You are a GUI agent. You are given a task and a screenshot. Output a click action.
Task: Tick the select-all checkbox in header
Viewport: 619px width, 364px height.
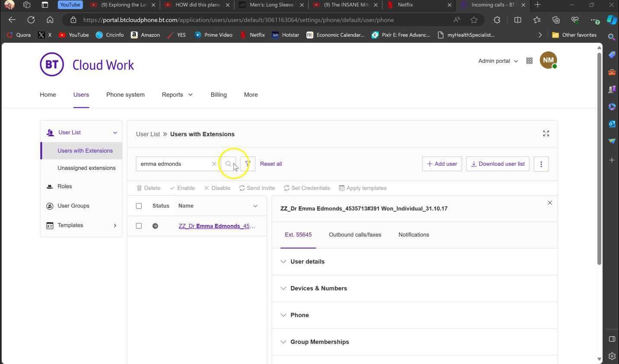(x=139, y=206)
